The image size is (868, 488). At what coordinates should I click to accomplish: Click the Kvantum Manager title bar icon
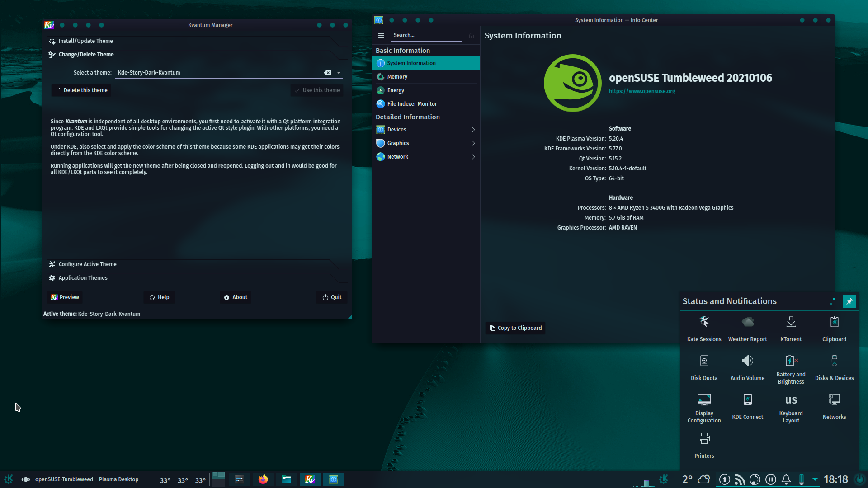point(49,25)
